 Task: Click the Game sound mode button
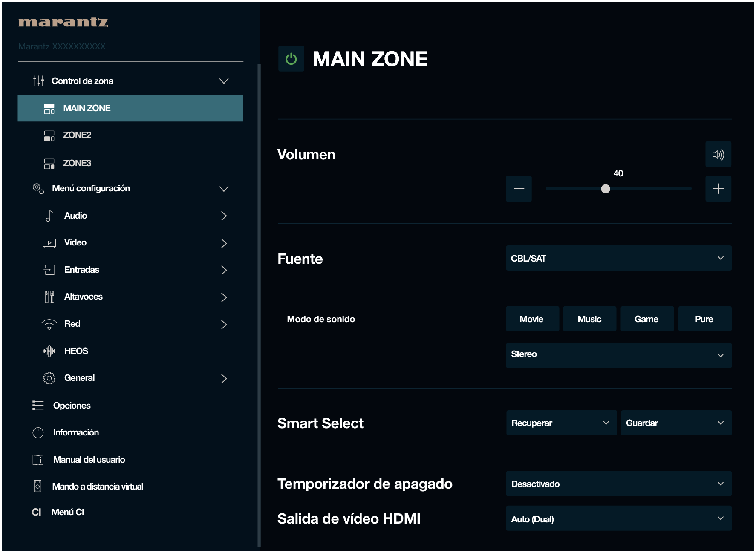(x=647, y=319)
